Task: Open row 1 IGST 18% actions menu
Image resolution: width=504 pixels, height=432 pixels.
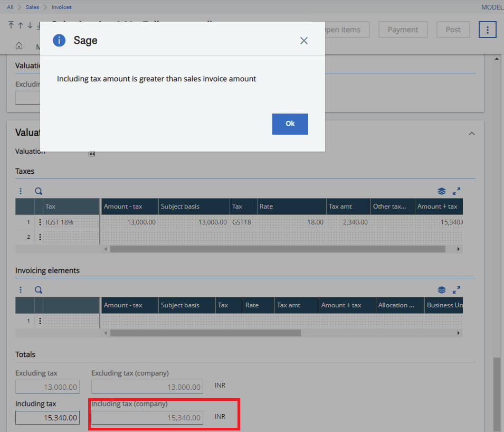Action: [x=40, y=222]
